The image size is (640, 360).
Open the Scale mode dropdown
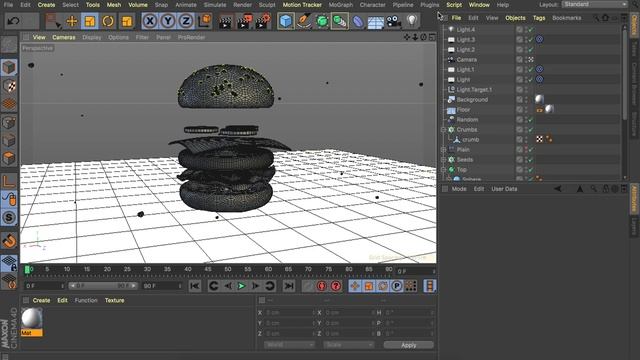pos(349,345)
